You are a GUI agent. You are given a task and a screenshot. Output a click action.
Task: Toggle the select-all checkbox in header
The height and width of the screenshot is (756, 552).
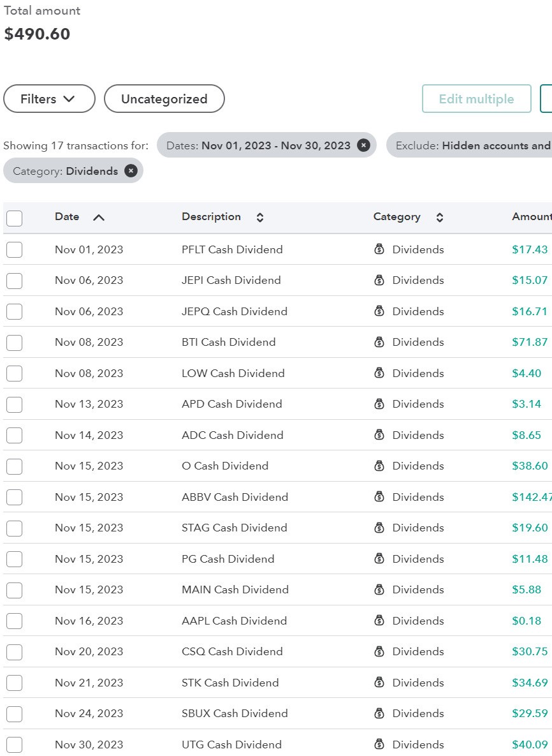(x=14, y=218)
